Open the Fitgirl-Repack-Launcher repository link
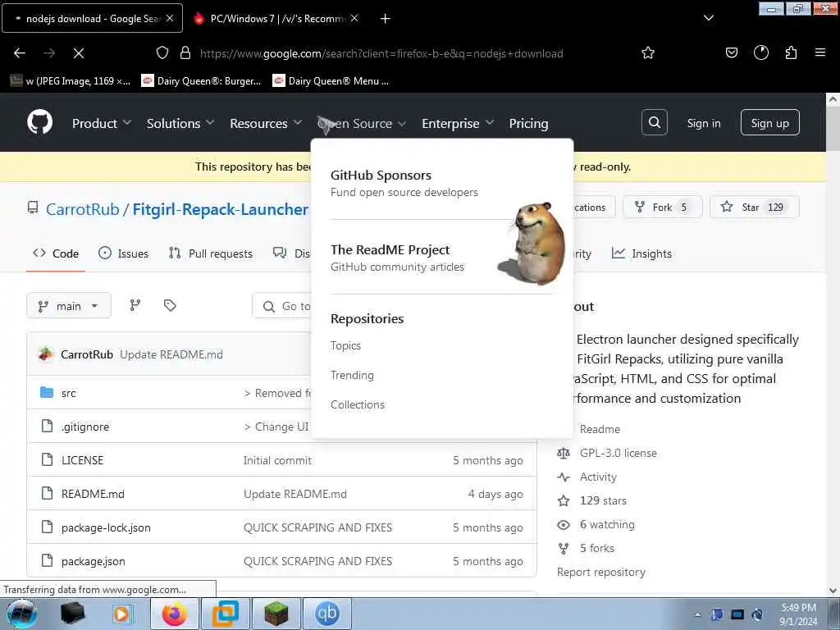Screen dimensions: 840x630 pyautogui.click(x=220, y=209)
